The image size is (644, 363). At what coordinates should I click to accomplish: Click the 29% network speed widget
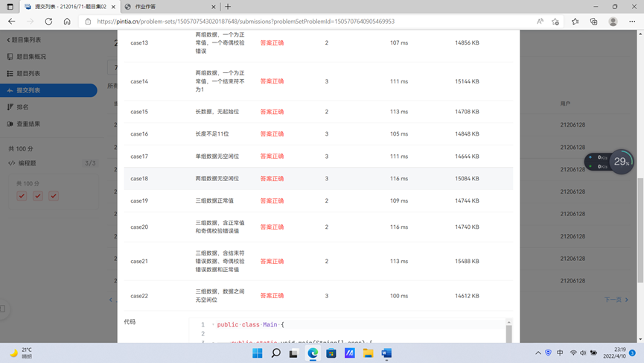click(609, 162)
